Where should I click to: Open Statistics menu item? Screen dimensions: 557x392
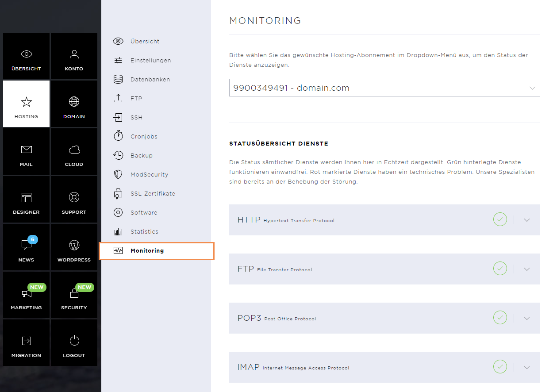[x=144, y=231]
